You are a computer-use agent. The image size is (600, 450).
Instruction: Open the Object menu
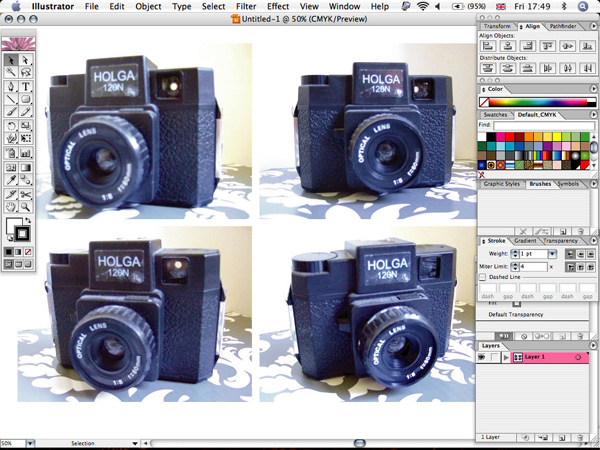tap(148, 6)
